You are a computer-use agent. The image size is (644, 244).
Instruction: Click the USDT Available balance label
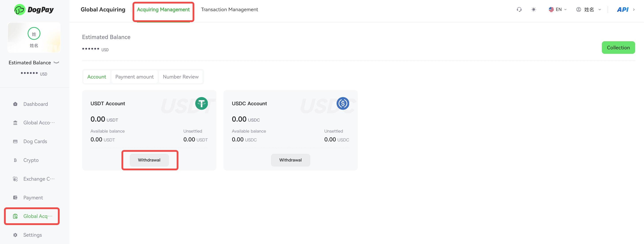point(108,131)
